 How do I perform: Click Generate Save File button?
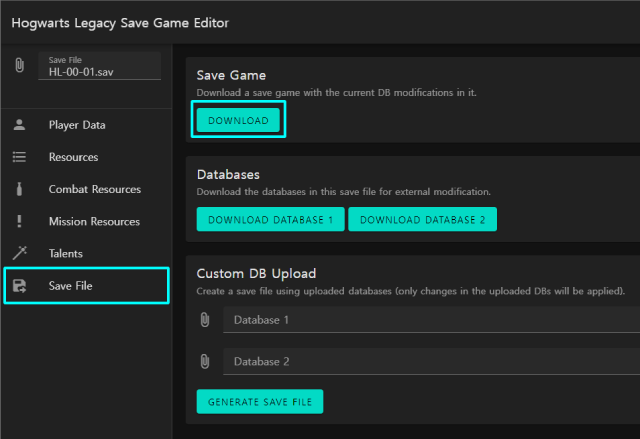click(260, 402)
